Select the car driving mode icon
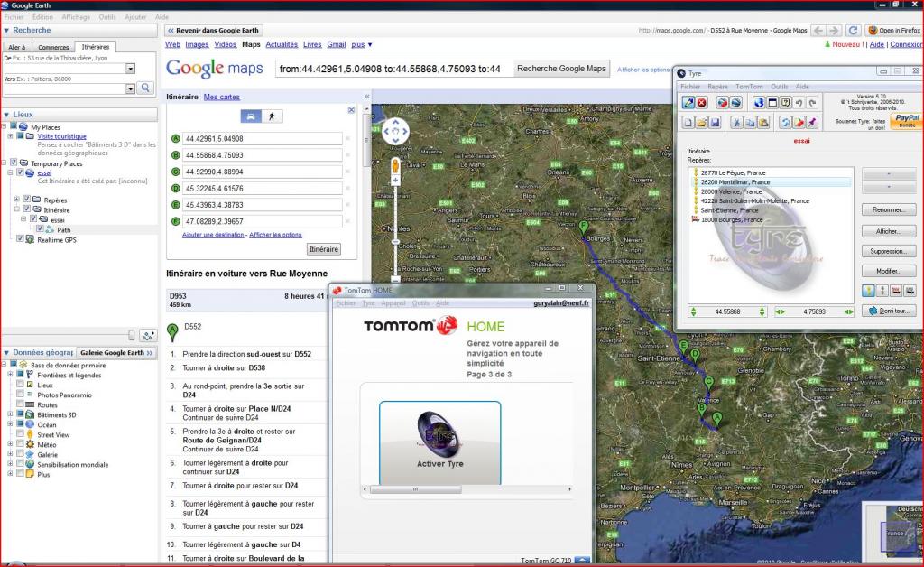This screenshot has height=567, width=924. (x=251, y=116)
